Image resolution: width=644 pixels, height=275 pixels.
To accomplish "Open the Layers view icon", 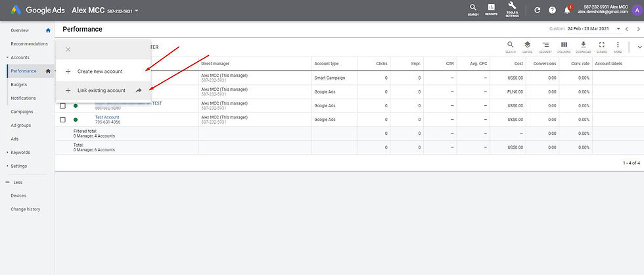I will tap(528, 47).
